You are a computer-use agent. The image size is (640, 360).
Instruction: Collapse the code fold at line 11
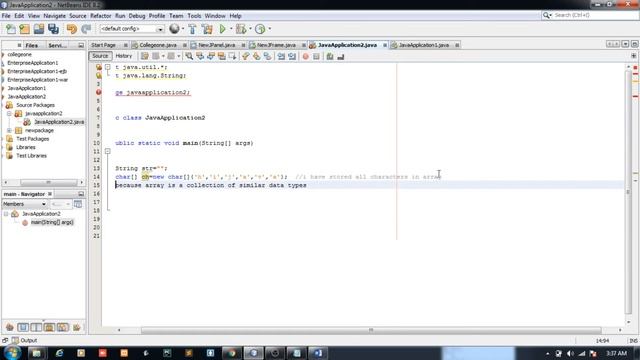[x=108, y=151]
